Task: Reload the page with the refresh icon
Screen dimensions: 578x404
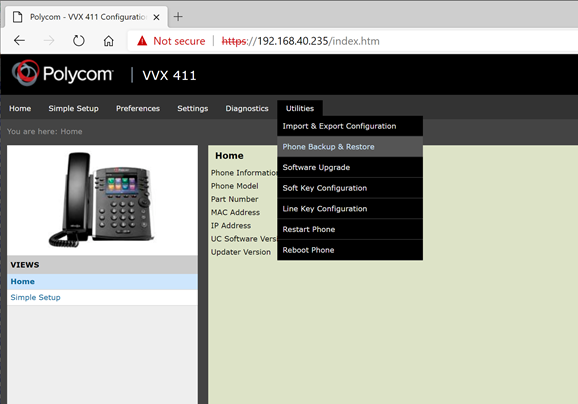Action: click(x=79, y=41)
